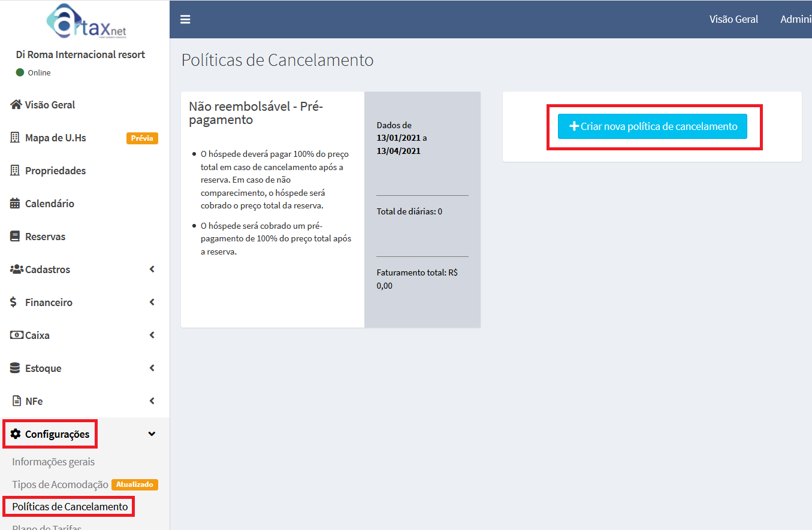Viewport: 812px width, 530px height.
Task: Select Políticas de Cancelamento in sidebar
Action: 70,507
